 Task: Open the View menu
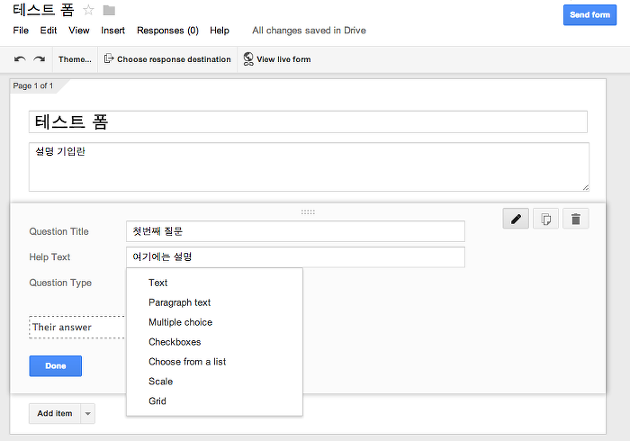click(79, 31)
